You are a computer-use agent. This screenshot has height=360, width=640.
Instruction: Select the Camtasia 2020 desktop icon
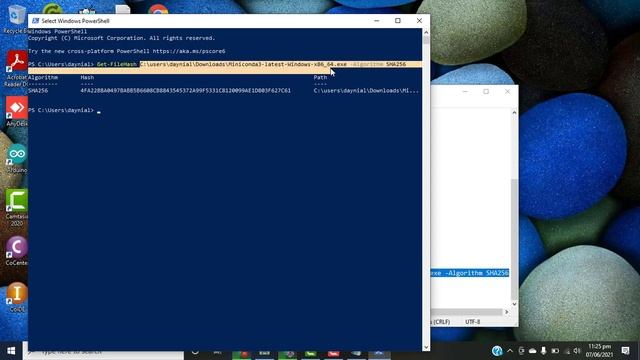pyautogui.click(x=16, y=207)
